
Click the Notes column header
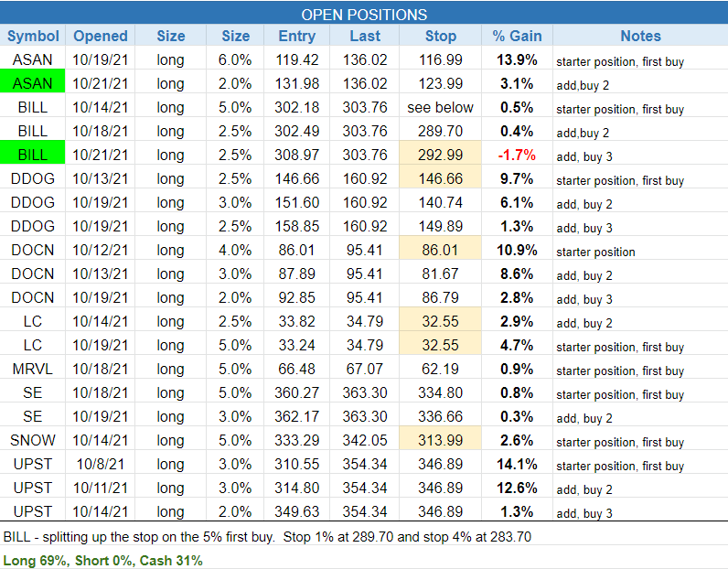(641, 36)
